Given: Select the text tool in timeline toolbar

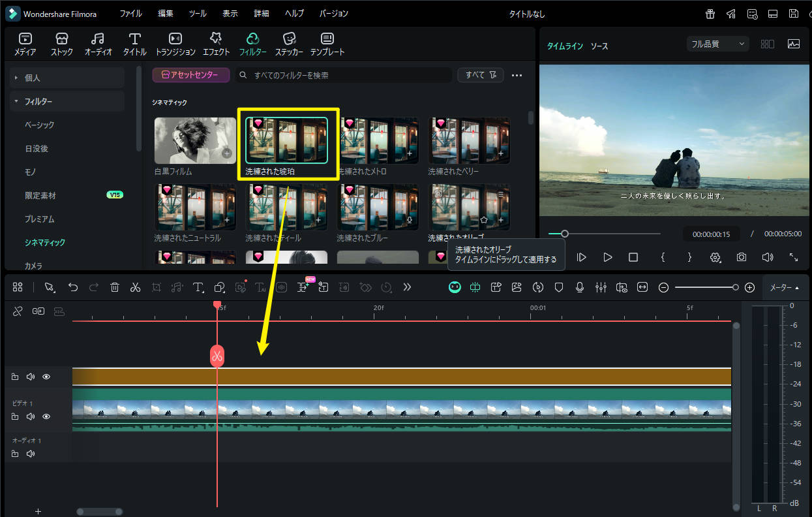Looking at the screenshot, I should click(x=198, y=287).
